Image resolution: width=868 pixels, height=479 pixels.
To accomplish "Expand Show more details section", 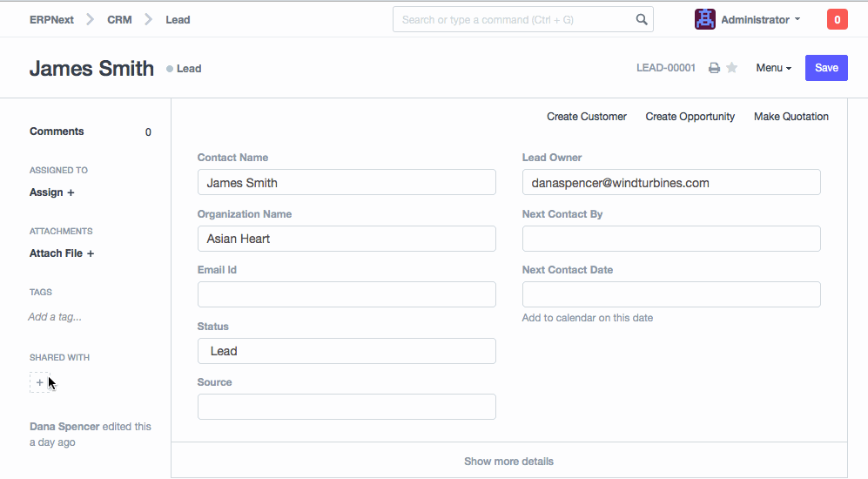I will (508, 461).
